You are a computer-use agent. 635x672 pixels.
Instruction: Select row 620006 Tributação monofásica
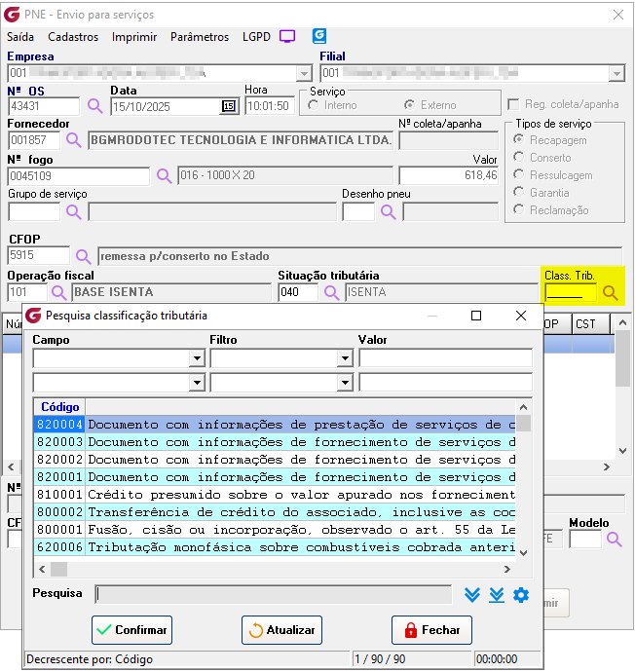point(275,547)
